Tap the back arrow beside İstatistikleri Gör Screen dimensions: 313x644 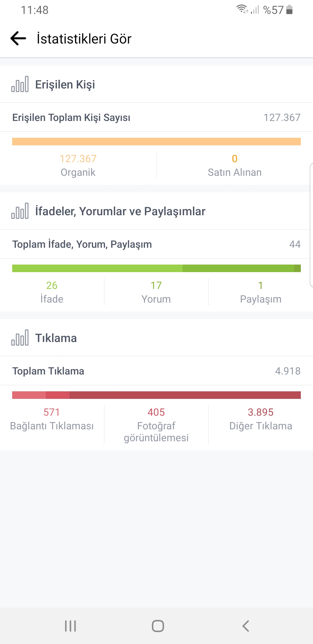coord(18,38)
